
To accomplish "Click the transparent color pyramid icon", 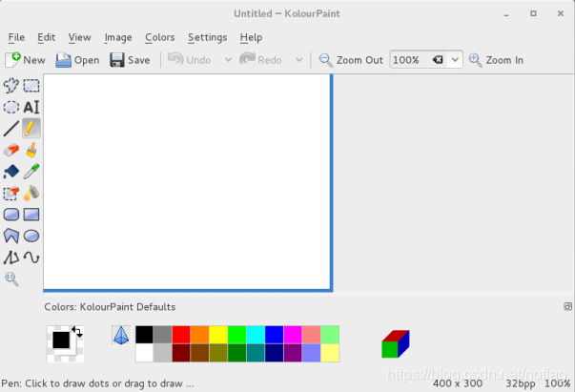I will tap(121, 335).
